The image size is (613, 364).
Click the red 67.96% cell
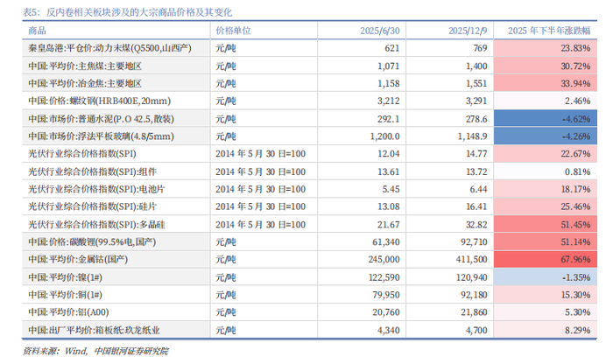point(546,259)
